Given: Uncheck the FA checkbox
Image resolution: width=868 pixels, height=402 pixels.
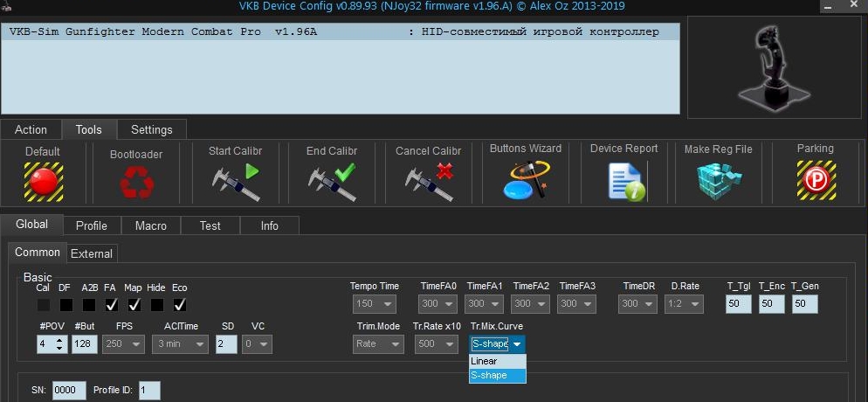Looking at the screenshot, I should tap(111, 305).
